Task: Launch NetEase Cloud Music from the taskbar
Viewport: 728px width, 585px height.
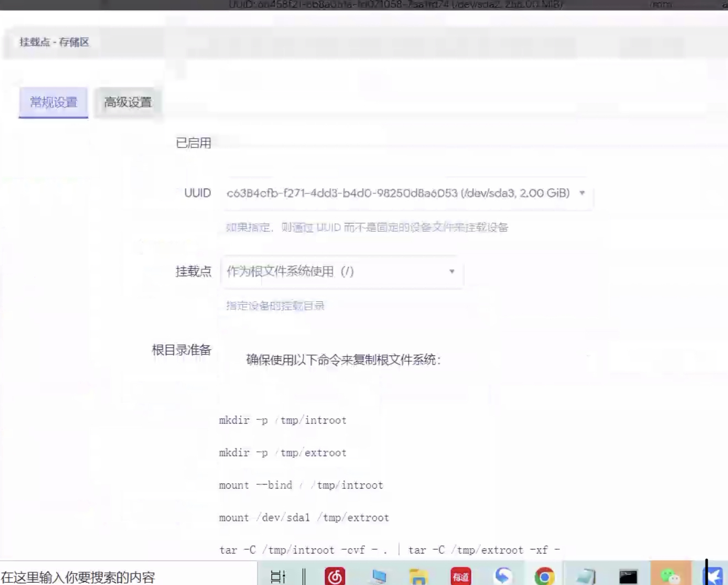Action: [336, 576]
